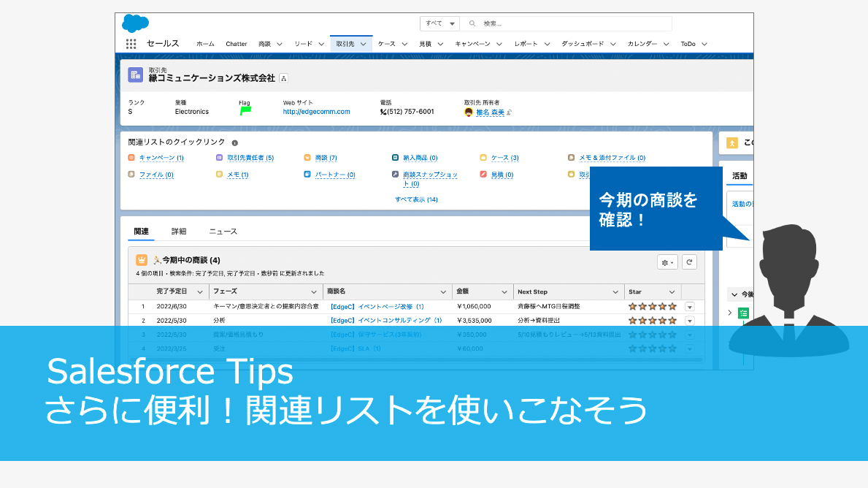Open the 活動 tab in right panel

click(740, 175)
